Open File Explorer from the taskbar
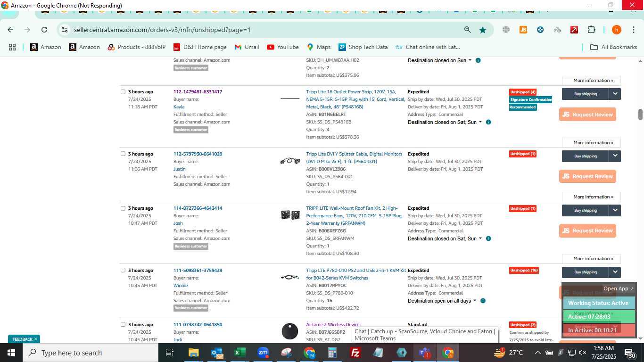Viewport: 644px width, 362px height. click(193, 353)
